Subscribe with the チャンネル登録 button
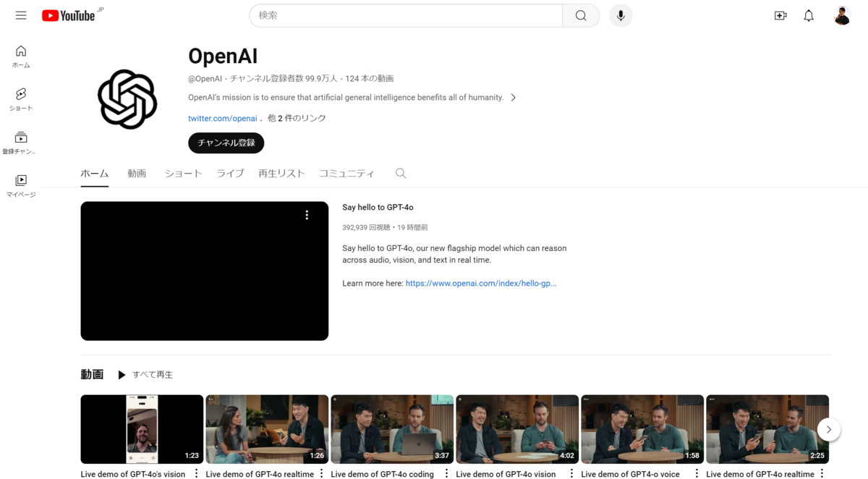This screenshot has height=479, width=868. click(226, 143)
